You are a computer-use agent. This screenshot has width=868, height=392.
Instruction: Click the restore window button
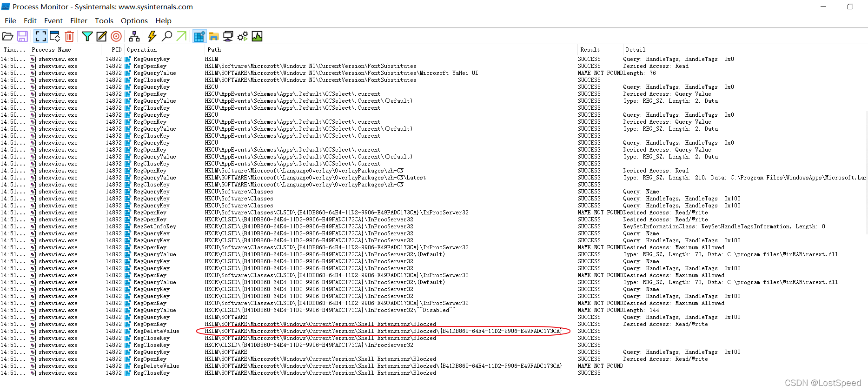tap(850, 7)
